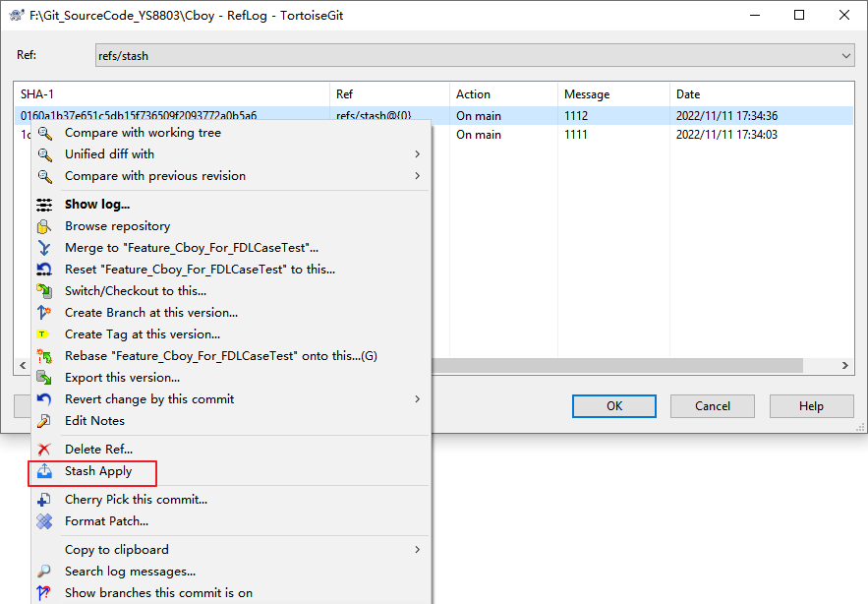Sort by the Message column header
Screen dimensions: 868x604
[613, 94]
